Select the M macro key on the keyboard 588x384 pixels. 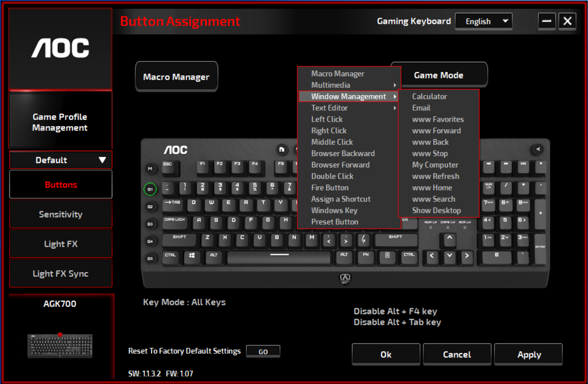point(150,169)
